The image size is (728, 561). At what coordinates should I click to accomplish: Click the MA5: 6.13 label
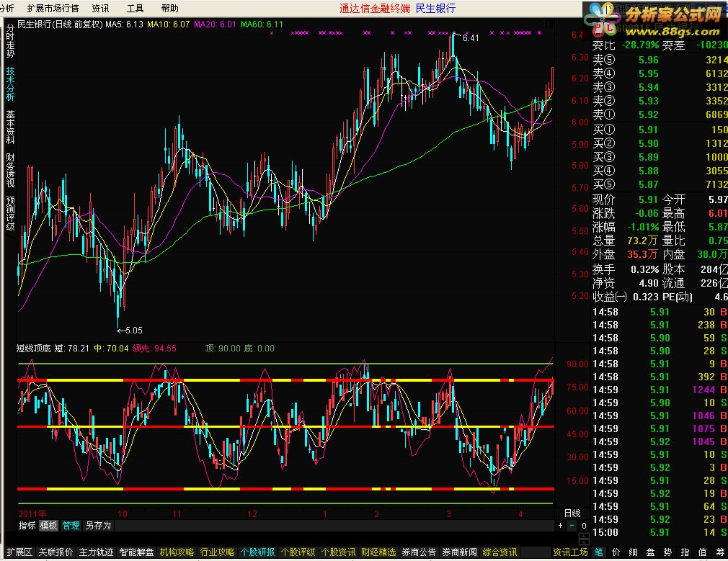[124, 24]
